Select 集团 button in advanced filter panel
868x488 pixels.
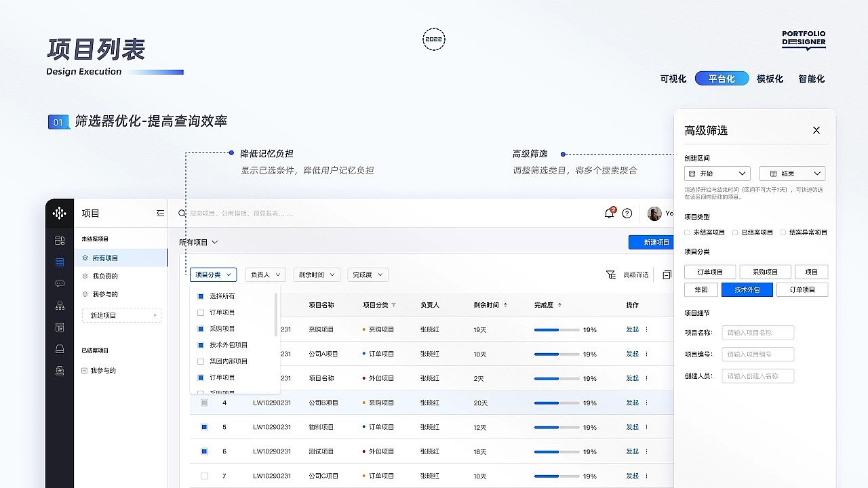tap(701, 289)
